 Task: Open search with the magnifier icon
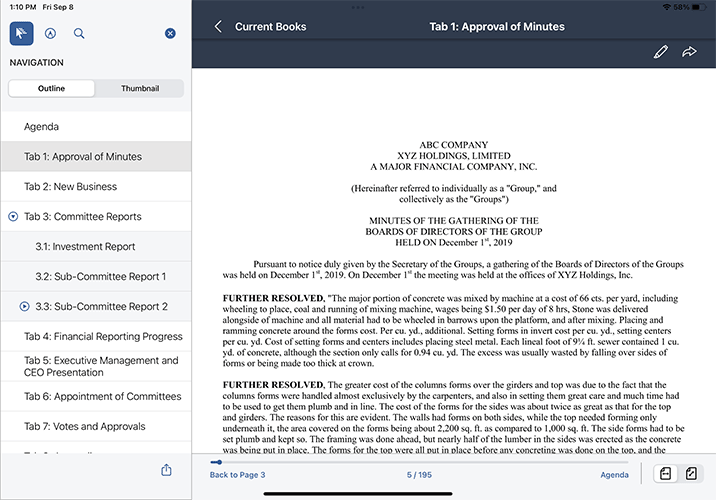(79, 33)
